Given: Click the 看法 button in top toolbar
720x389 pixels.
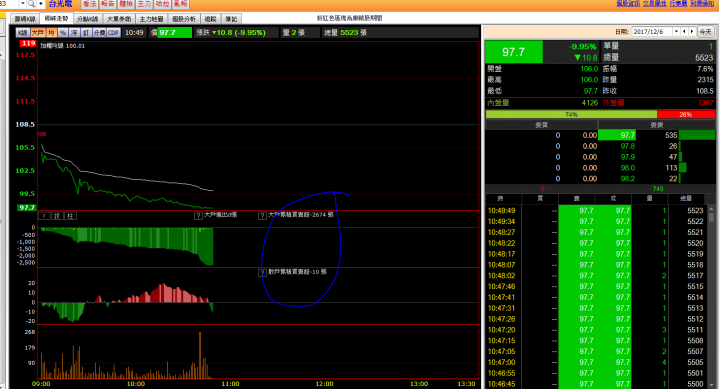Looking at the screenshot, I should point(90,4).
